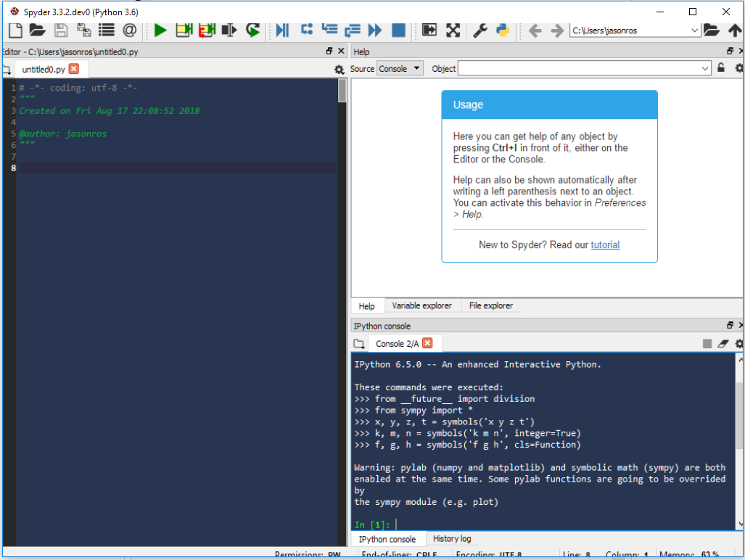This screenshot has width=745, height=560.
Task: Stop the current console command
Action: tap(707, 343)
